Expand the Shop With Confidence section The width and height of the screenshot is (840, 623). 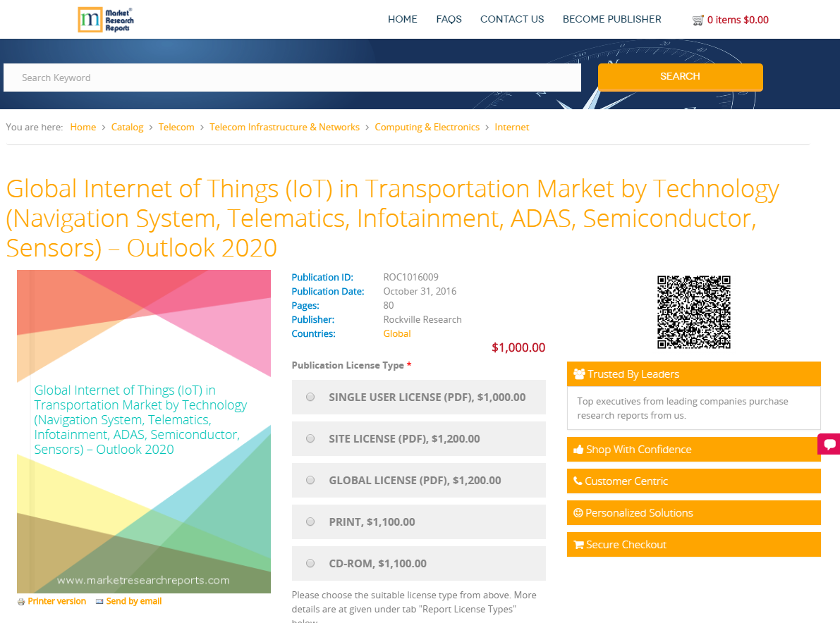(x=694, y=450)
